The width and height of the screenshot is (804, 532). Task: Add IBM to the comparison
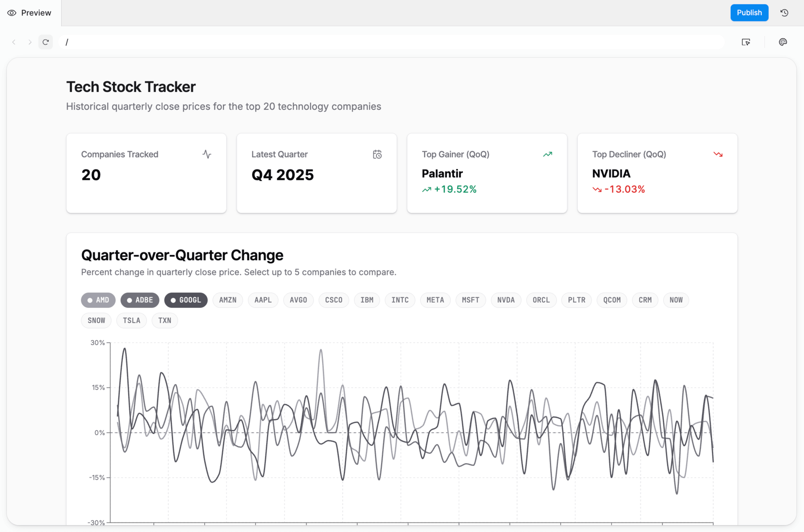click(x=367, y=300)
